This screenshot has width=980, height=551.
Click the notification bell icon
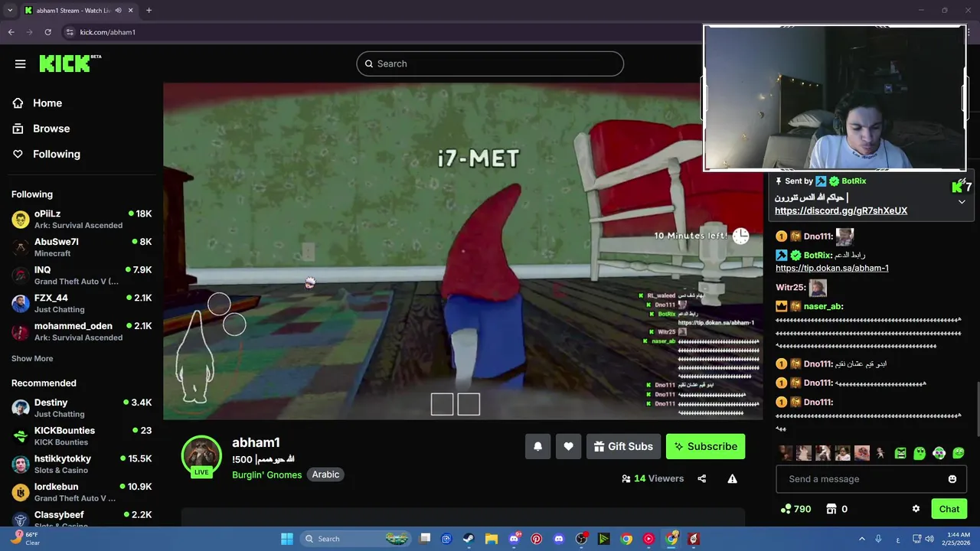click(x=537, y=446)
